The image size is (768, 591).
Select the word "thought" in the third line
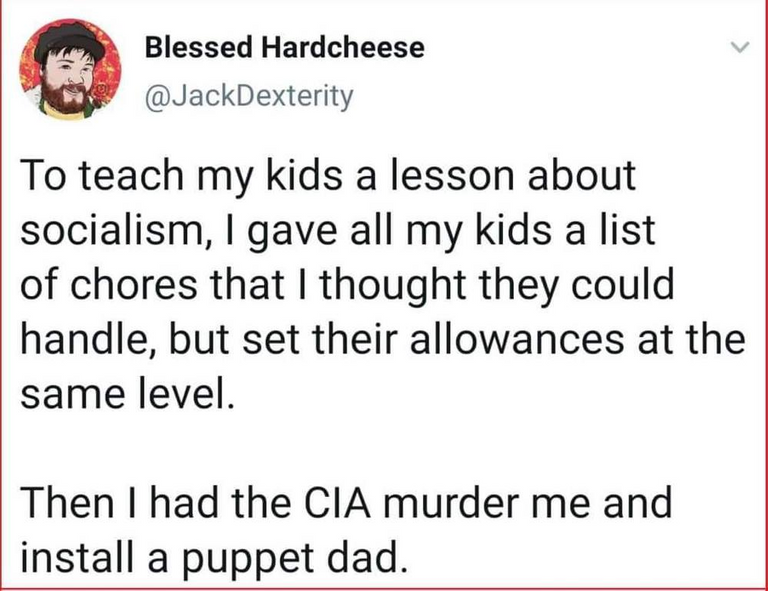tap(393, 288)
